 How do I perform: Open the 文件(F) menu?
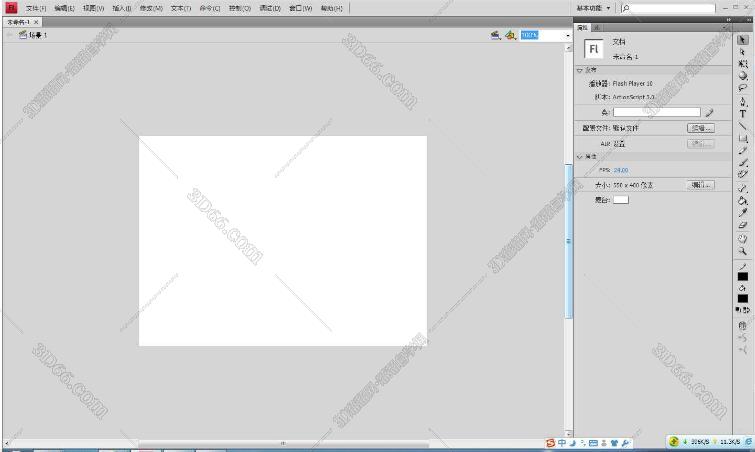click(x=36, y=8)
